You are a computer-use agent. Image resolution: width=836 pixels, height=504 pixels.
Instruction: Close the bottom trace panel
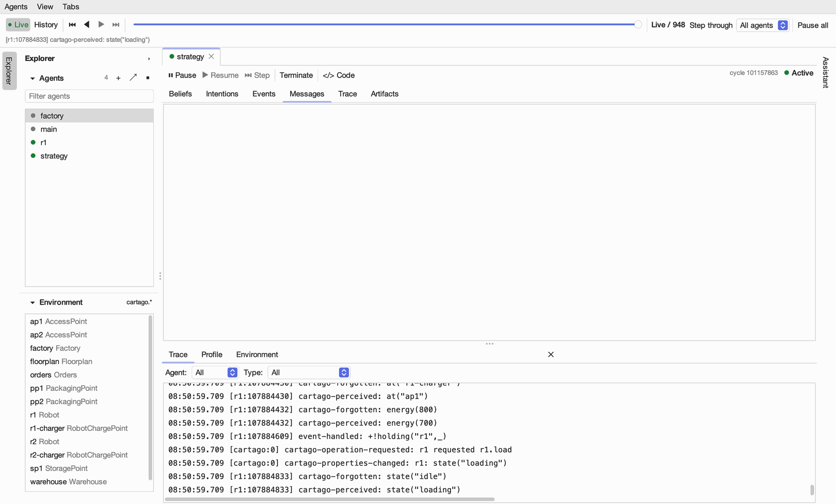click(551, 354)
